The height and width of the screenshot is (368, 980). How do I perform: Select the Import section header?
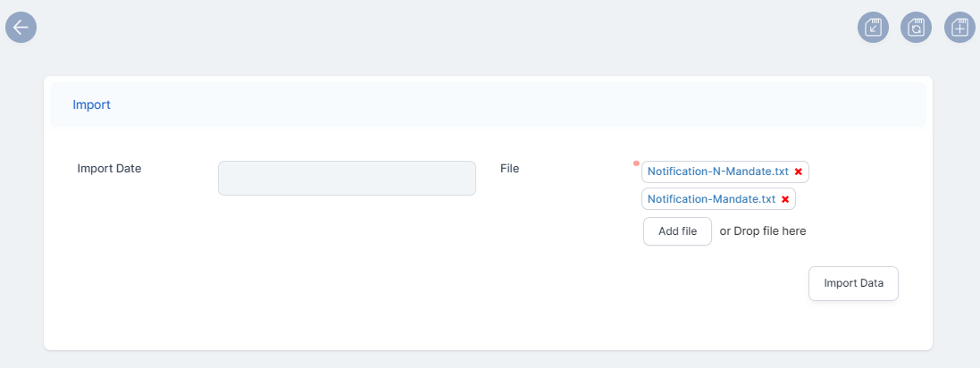tap(488, 105)
